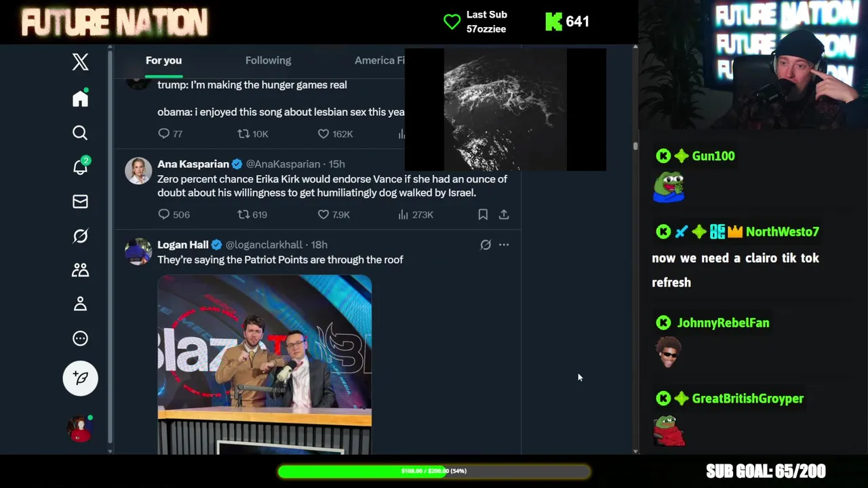Open the three-dot menu on Logan Hall's post

coord(504,245)
